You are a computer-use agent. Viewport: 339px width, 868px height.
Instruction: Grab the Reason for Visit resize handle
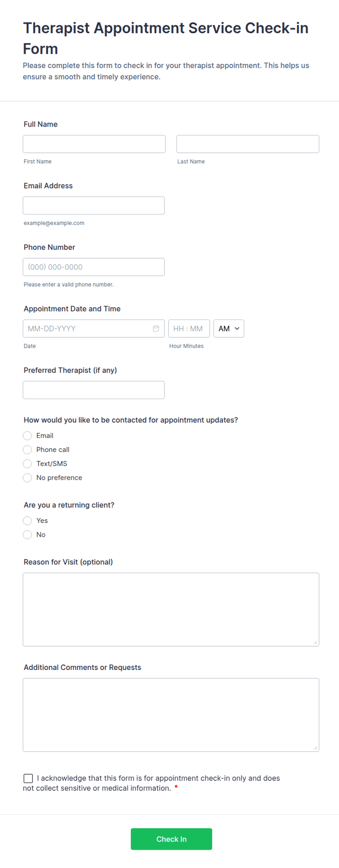click(x=316, y=643)
